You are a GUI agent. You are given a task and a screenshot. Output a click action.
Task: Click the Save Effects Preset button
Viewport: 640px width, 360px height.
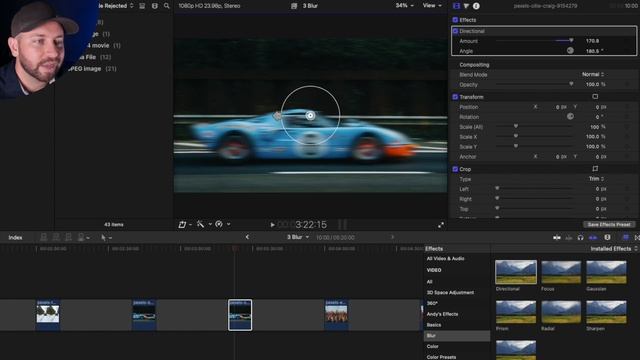609,224
